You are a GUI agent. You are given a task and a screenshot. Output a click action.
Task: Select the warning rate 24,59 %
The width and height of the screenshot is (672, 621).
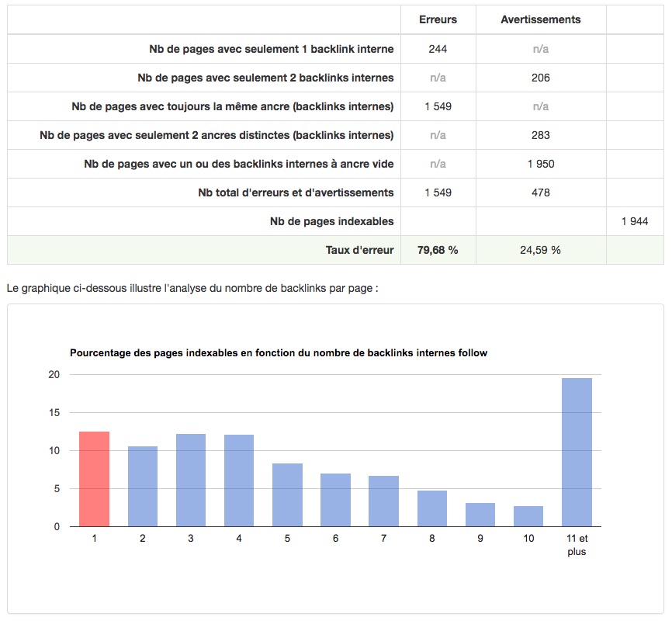(x=540, y=250)
